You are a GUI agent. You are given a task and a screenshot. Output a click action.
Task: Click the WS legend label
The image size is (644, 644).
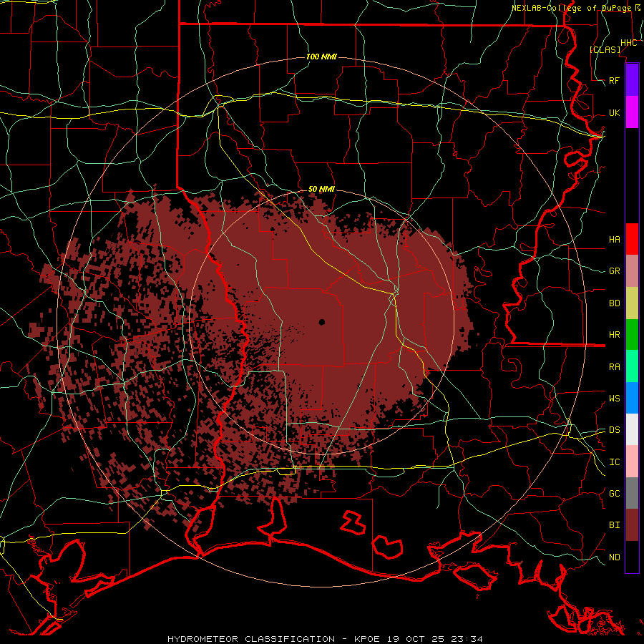point(615,399)
